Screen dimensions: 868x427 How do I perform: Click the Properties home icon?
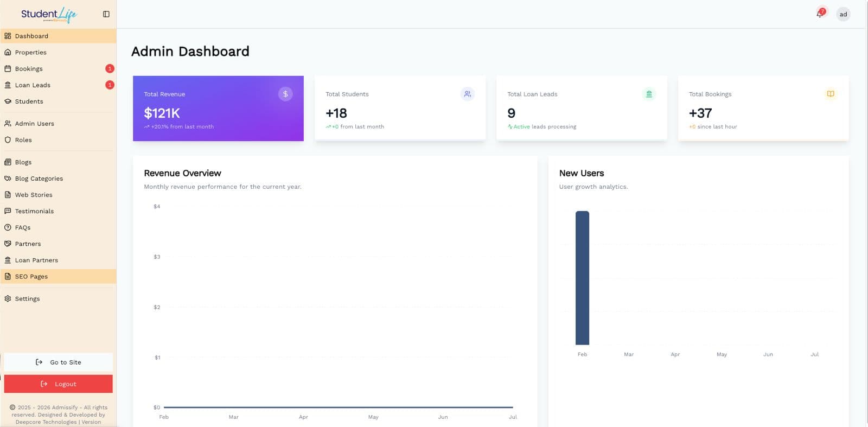[8, 52]
